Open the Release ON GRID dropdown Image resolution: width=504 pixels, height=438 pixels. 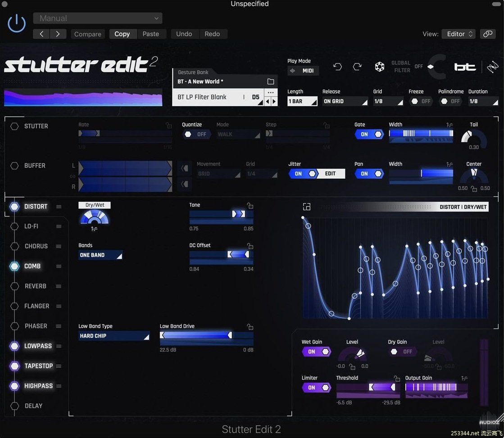point(345,101)
